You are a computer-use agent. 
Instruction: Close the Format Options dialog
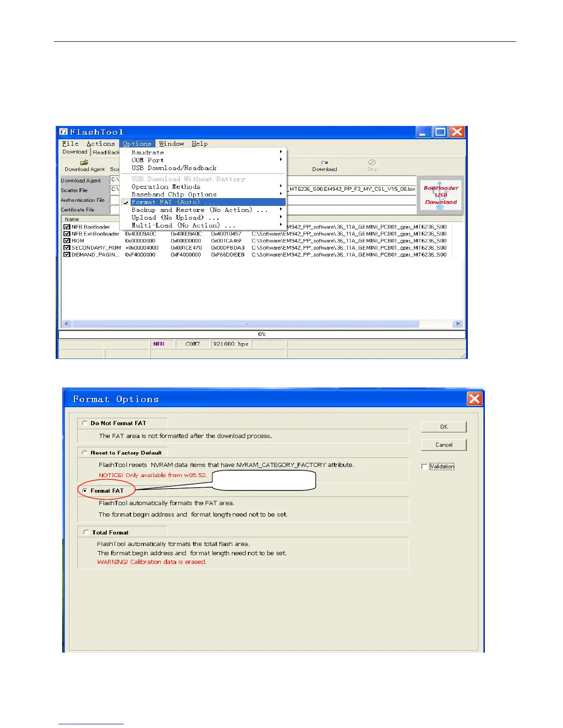(x=474, y=399)
